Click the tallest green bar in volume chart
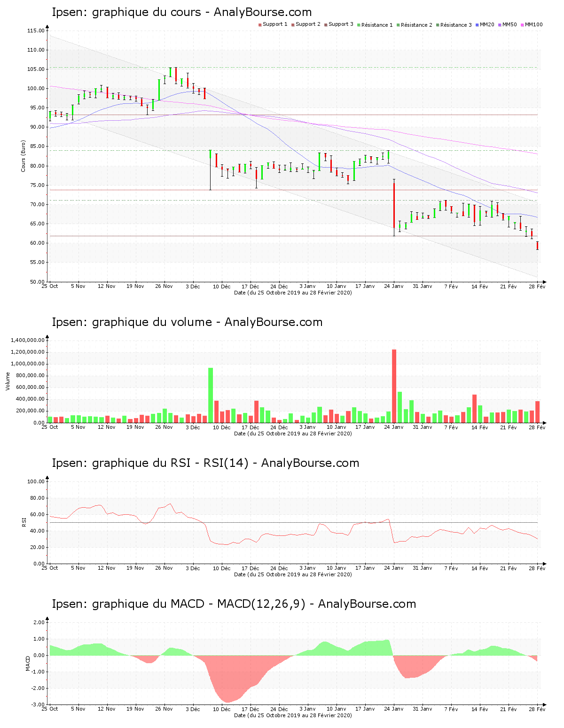 (x=211, y=395)
